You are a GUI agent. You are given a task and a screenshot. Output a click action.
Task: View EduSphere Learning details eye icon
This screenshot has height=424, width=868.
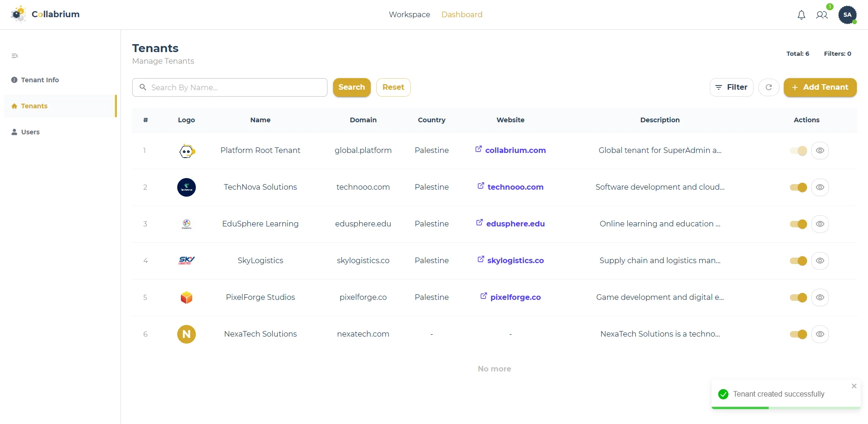[x=820, y=224]
